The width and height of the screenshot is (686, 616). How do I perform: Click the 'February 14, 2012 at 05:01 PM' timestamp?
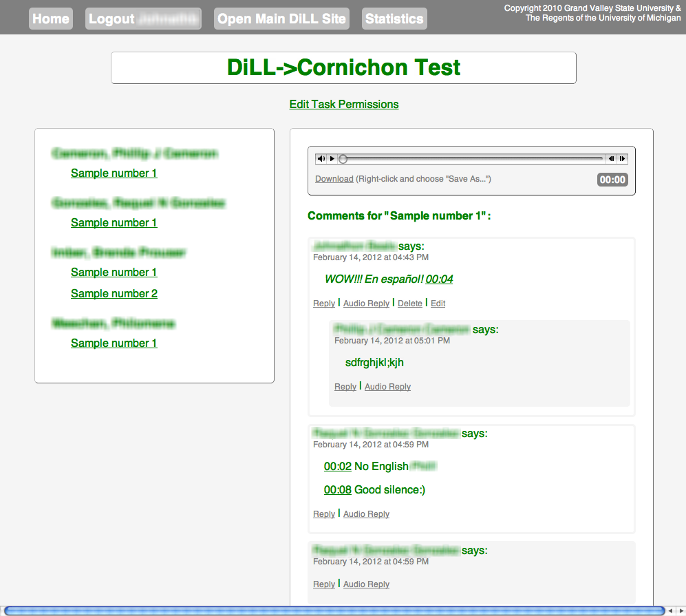coord(392,341)
